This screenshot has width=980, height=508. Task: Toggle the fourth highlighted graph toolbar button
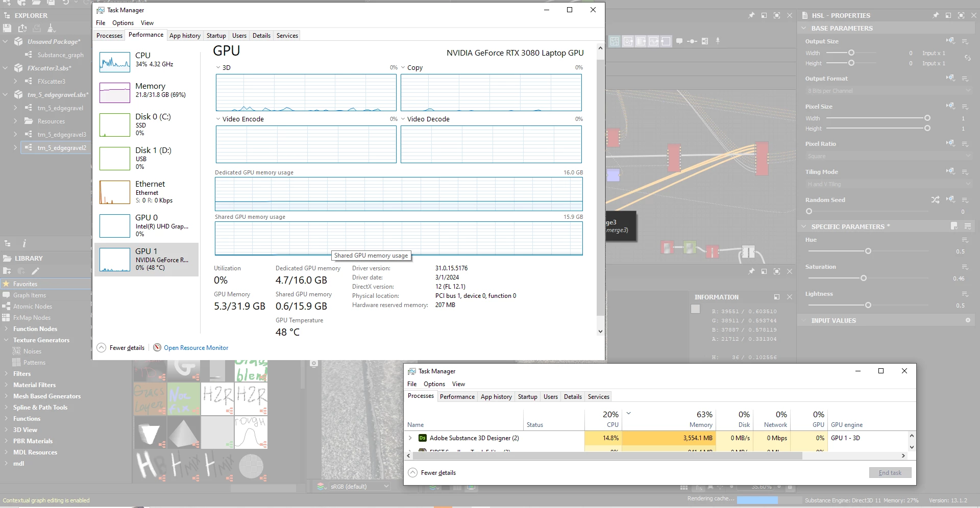click(653, 41)
